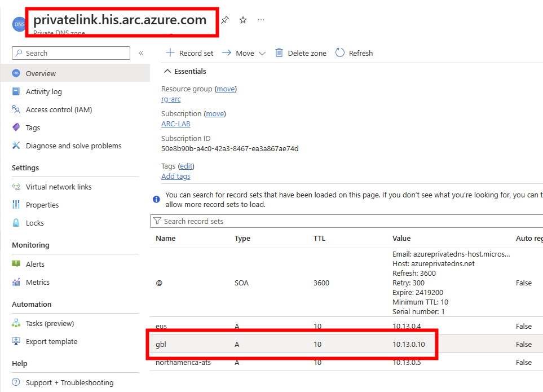Open the Move dropdown

(x=244, y=53)
